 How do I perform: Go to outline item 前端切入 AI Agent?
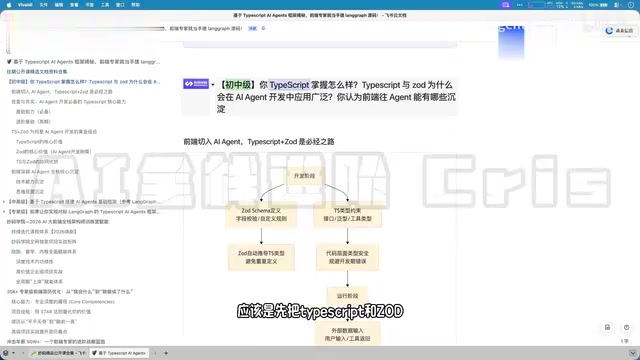[x=62, y=92]
